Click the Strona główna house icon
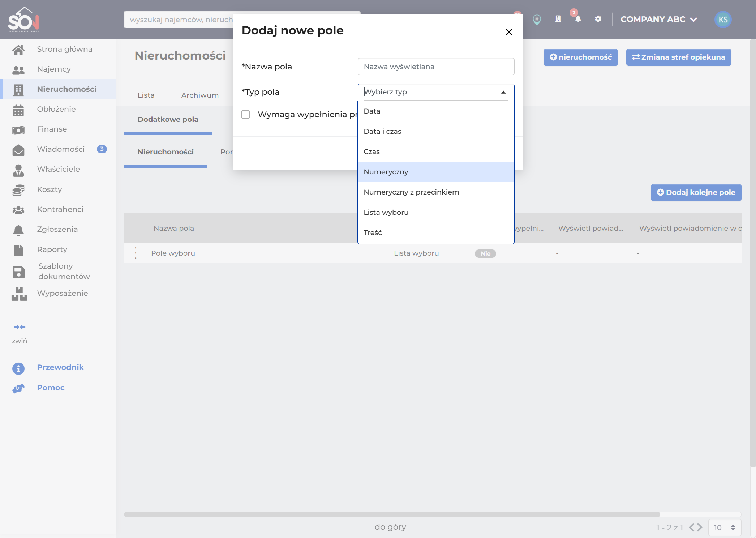 (18, 50)
